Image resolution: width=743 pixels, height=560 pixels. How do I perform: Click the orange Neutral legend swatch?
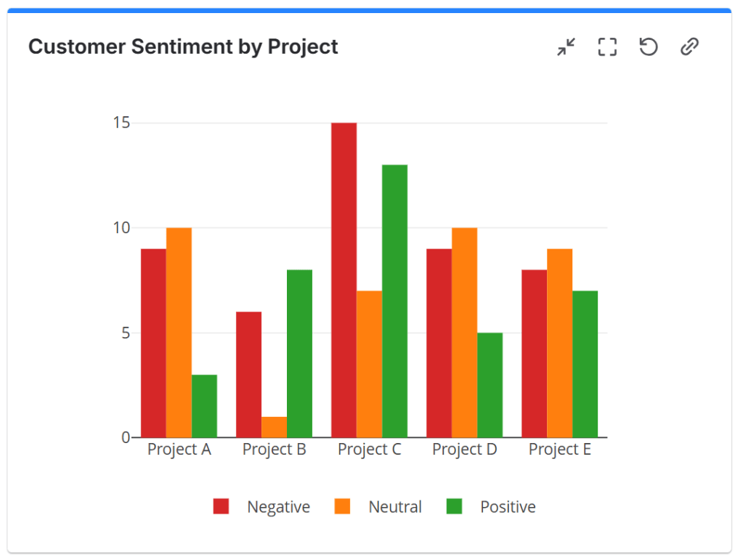point(341,507)
